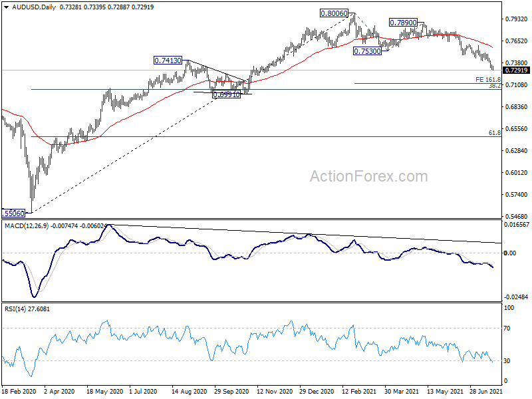The image size is (532, 399).
Task: Click the RSI 100 scale label
Action: tap(509, 308)
